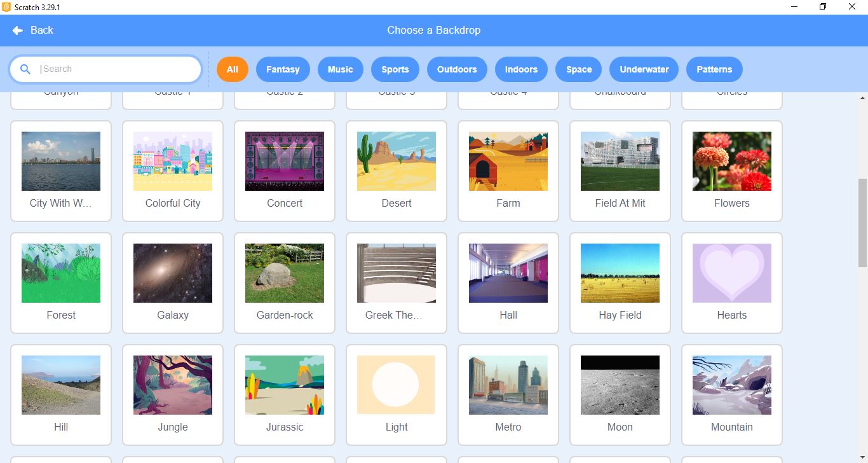
Task: Select the All category filter
Action: point(233,69)
